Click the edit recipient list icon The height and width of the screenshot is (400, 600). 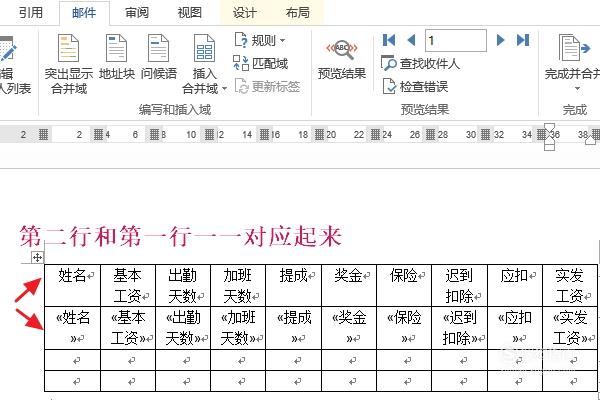click(x=8, y=49)
